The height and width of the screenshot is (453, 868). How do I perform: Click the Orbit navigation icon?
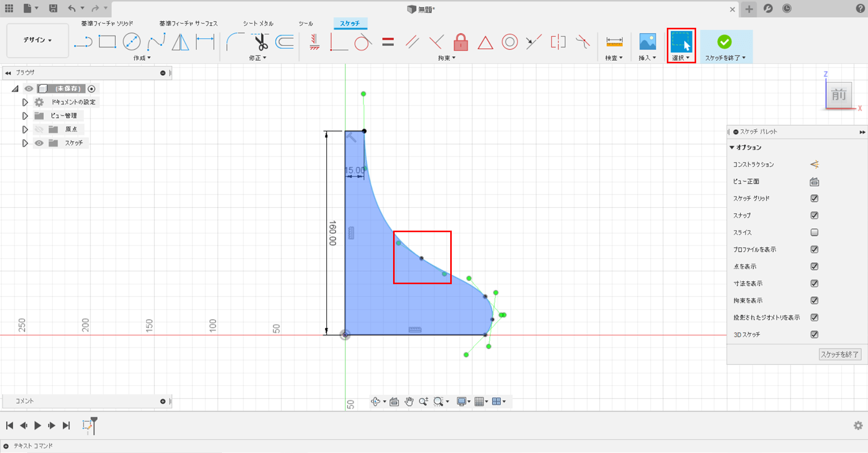click(376, 402)
